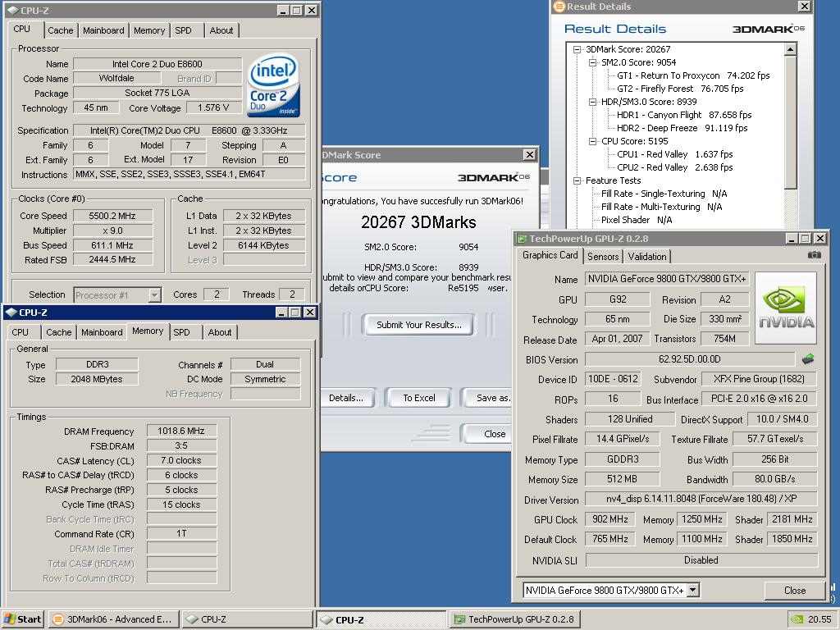Click the Result Details window title icon
Screen dimensions: 840x630
point(559,7)
